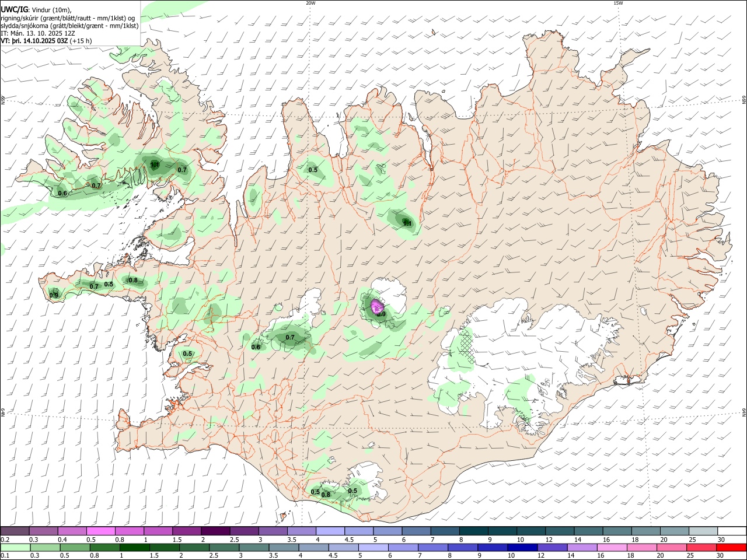
Task: Click the 'Vindur (10m)' legend text
Action: click(x=51, y=9)
